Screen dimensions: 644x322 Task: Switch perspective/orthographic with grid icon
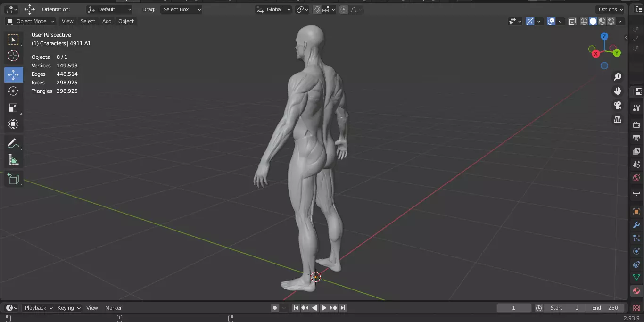(618, 120)
